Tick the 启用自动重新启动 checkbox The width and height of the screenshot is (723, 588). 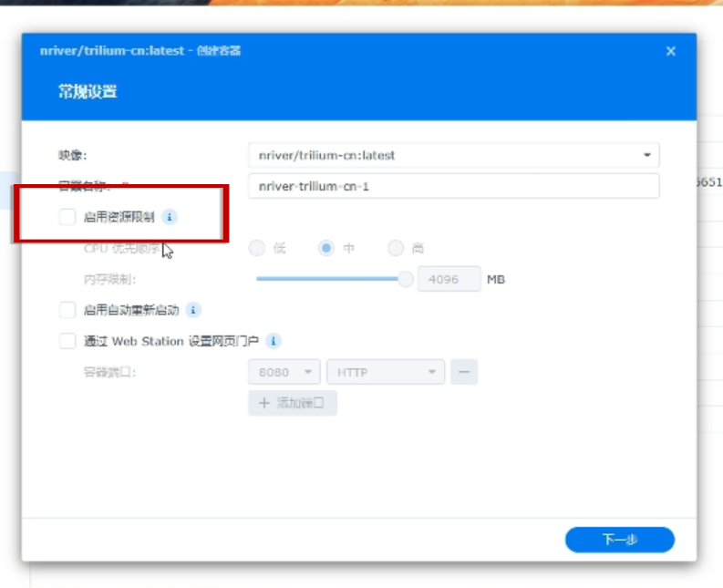coord(67,310)
